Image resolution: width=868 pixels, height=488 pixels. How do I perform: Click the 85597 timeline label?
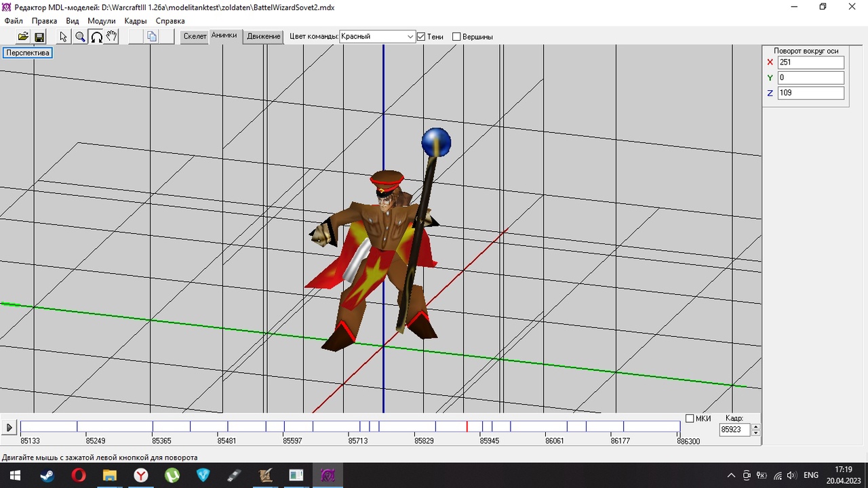(x=292, y=441)
